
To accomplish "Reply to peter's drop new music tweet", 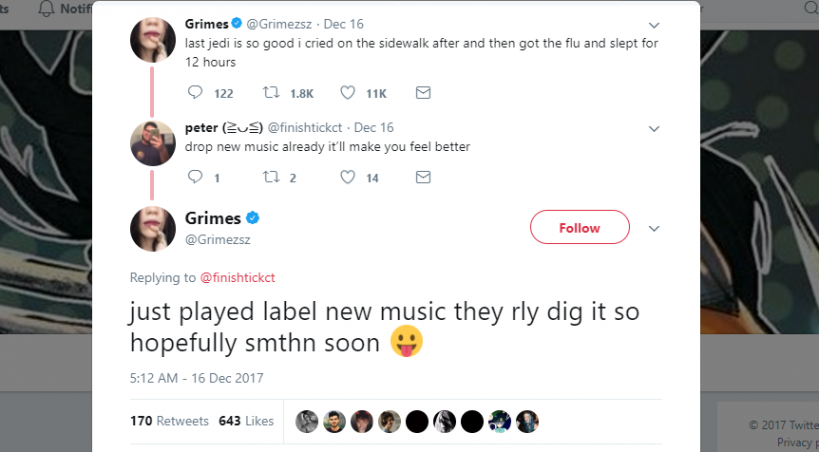I will pos(195,177).
